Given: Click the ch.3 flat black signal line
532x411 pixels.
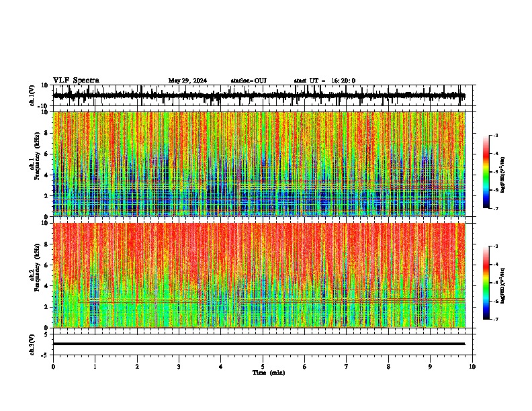Looking at the screenshot, I should pyautogui.click(x=259, y=344).
